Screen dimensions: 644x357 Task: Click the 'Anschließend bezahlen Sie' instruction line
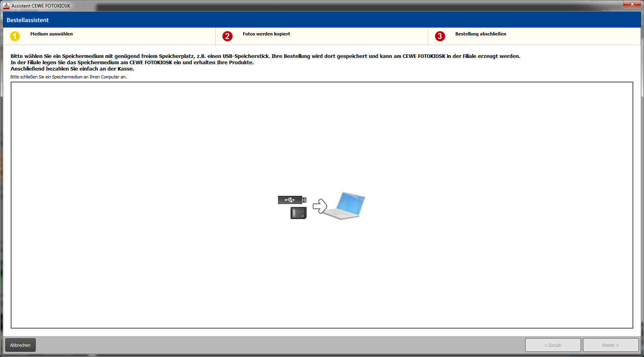[x=72, y=69]
